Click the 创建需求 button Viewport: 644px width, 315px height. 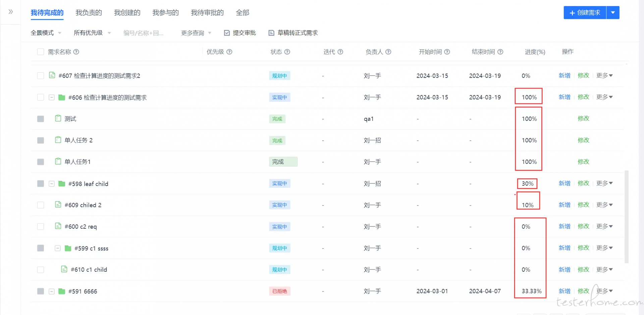pos(585,12)
